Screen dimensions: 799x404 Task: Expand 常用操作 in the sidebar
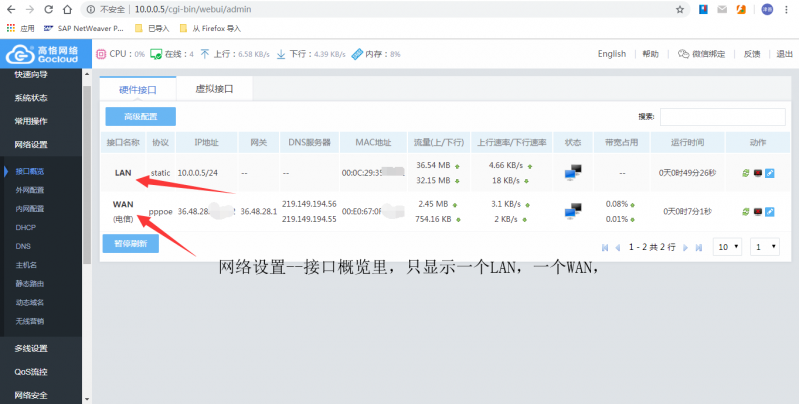pyautogui.click(x=31, y=121)
